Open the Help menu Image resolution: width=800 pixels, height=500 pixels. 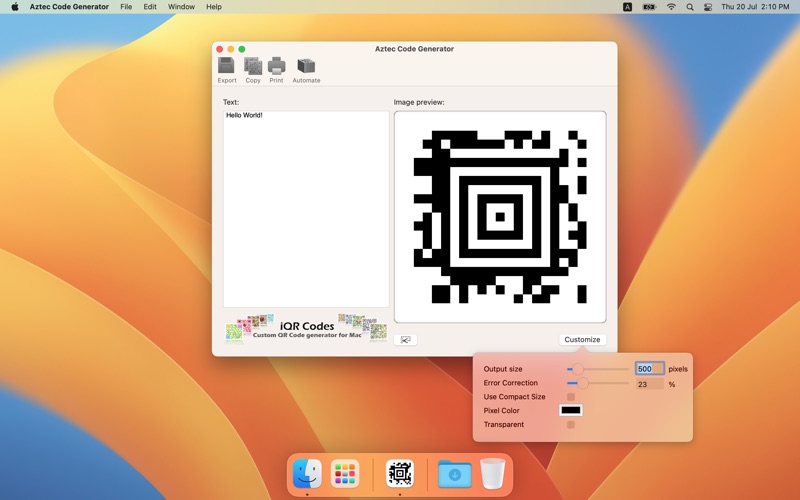(x=214, y=7)
